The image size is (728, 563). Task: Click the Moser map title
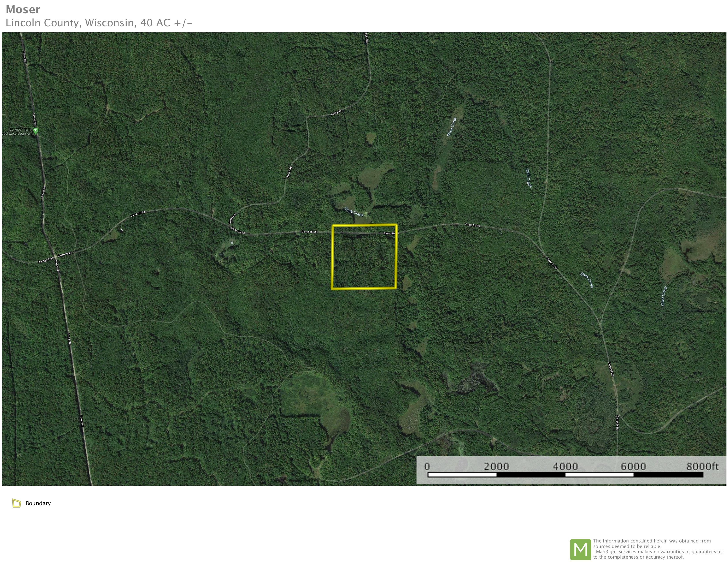coord(23,9)
